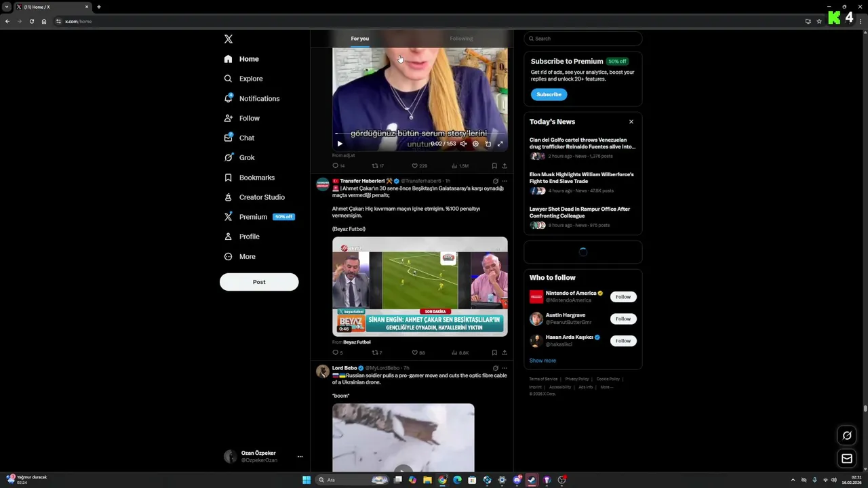868x488 pixels.
Task: Like the Transfer Haberleri post
Action: pyautogui.click(x=418, y=352)
